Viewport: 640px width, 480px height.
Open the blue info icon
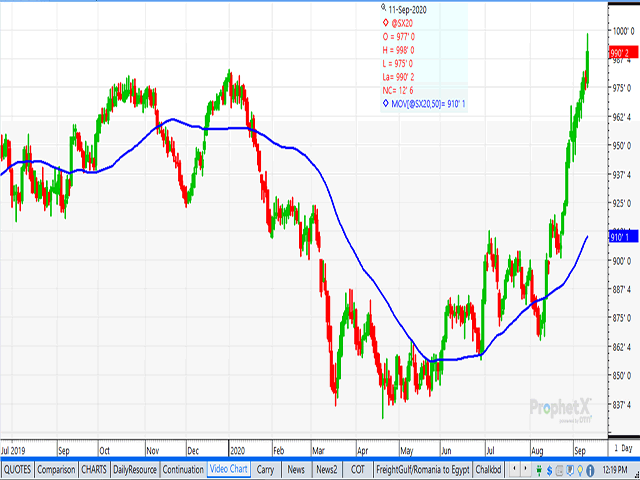point(590,470)
